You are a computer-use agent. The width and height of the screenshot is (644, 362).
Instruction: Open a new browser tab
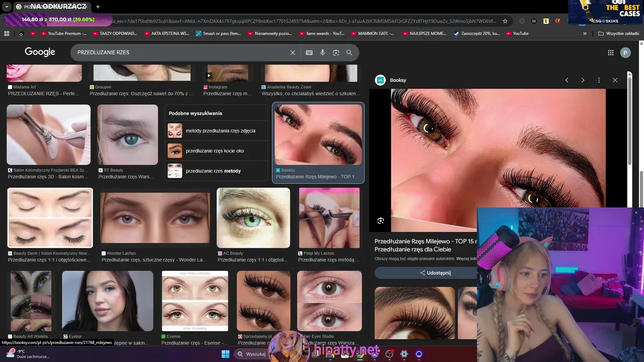click(98, 7)
